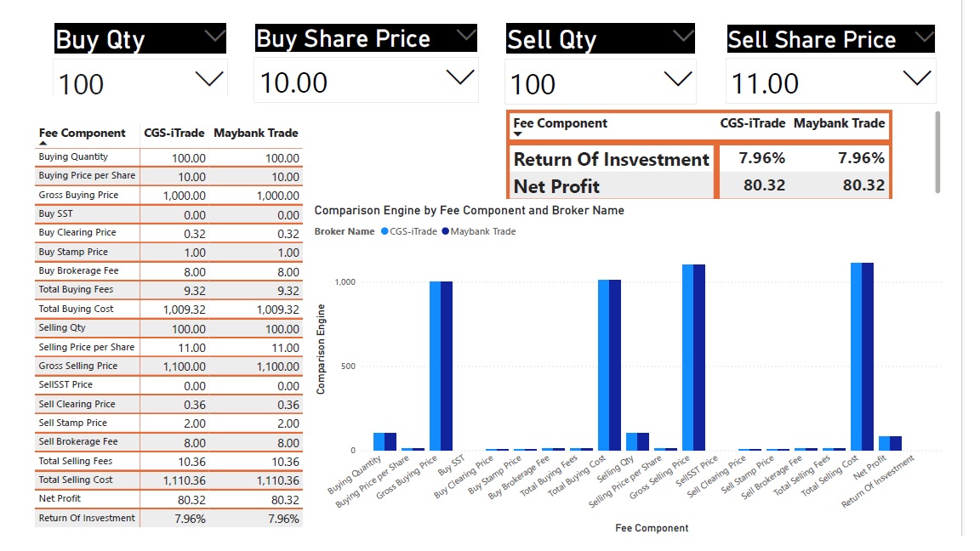Sort left table by Fee Component header
Viewport: 980px width, 551px height.
(82, 133)
